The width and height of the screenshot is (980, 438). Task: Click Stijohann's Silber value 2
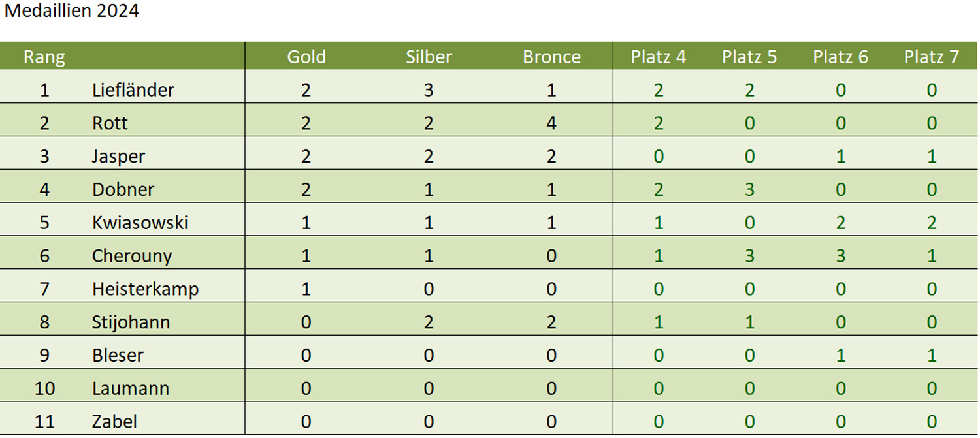tap(429, 322)
